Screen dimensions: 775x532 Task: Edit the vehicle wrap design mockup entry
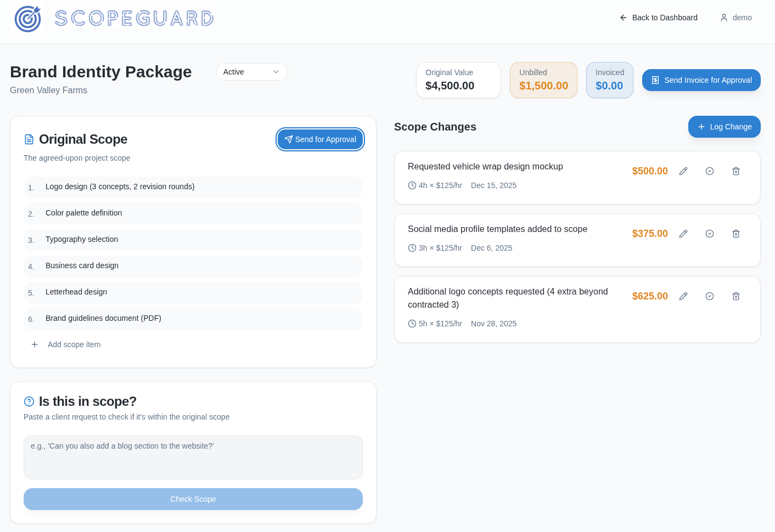click(x=683, y=171)
